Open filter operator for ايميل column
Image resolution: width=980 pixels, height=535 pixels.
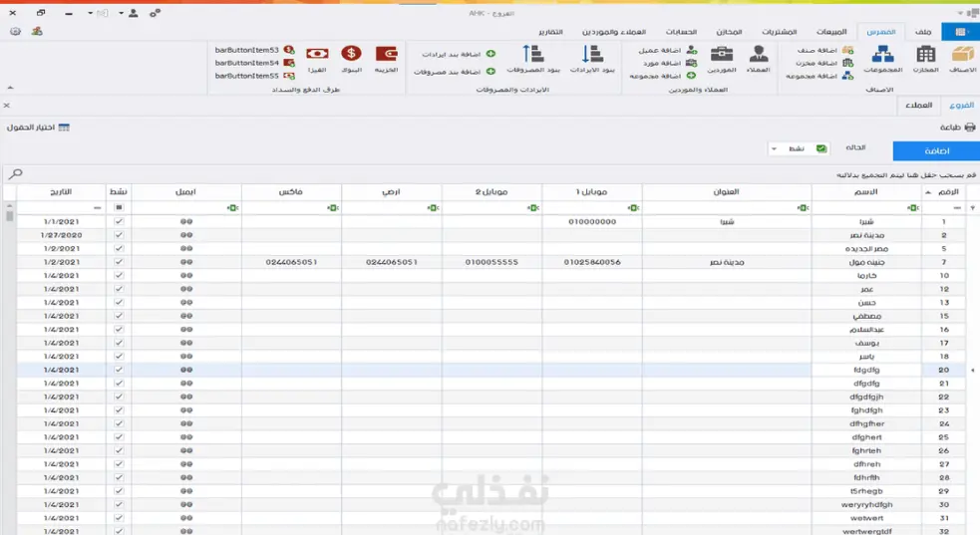[x=233, y=208]
